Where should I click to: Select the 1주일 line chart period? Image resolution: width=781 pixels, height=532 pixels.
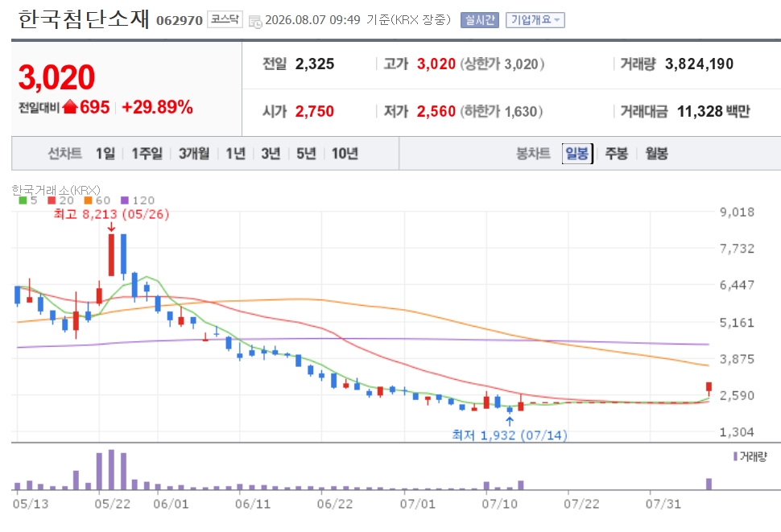pyautogui.click(x=147, y=153)
